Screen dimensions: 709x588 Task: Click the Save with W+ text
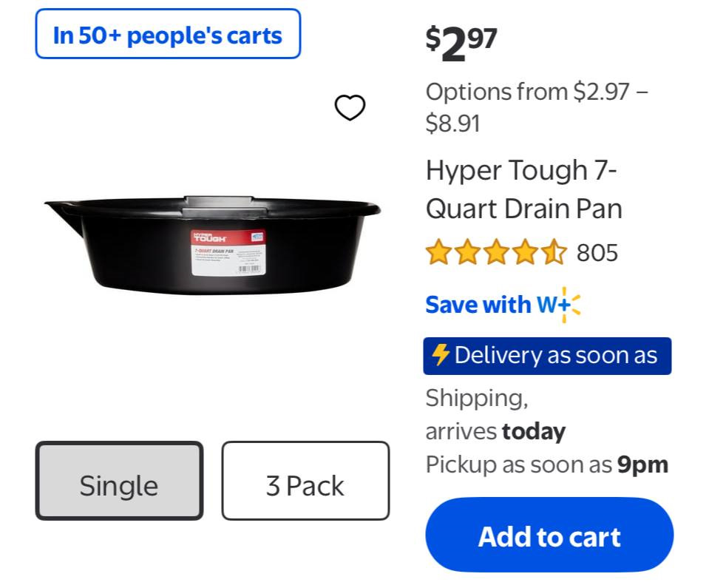click(x=488, y=305)
